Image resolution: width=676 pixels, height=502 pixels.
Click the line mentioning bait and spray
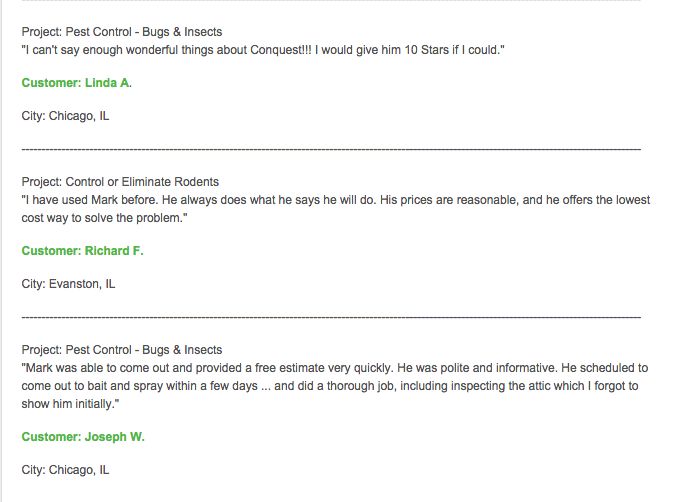click(335, 385)
